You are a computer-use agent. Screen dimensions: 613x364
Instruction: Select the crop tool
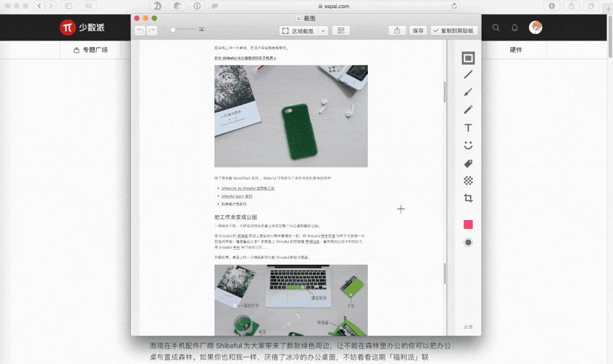click(x=468, y=198)
